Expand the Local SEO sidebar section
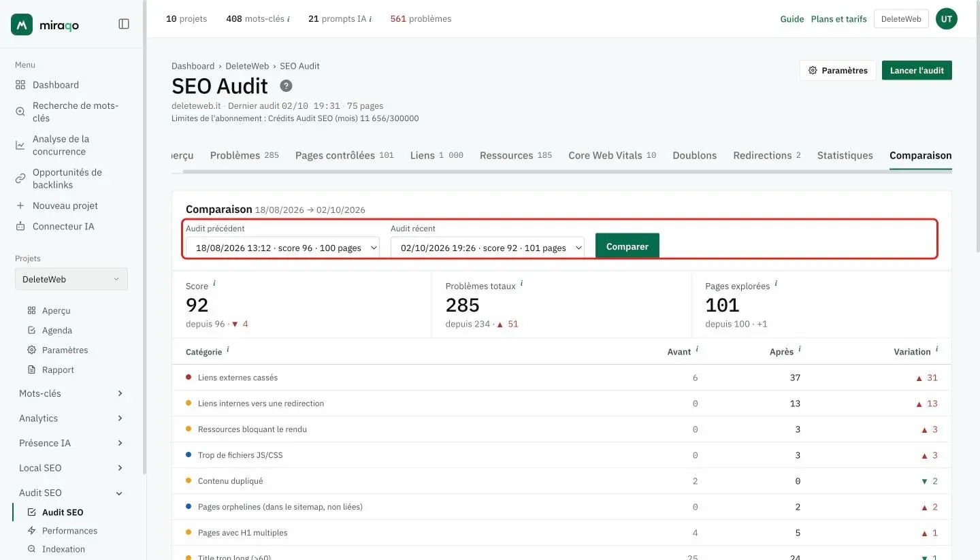The width and height of the screenshot is (980, 560). 71,468
